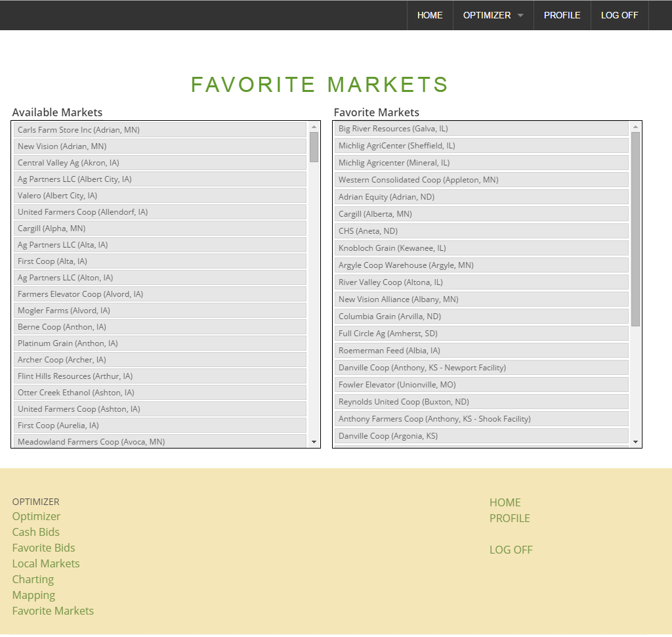
Task: Click the LOG OFF footer link
Action: pyautogui.click(x=511, y=550)
